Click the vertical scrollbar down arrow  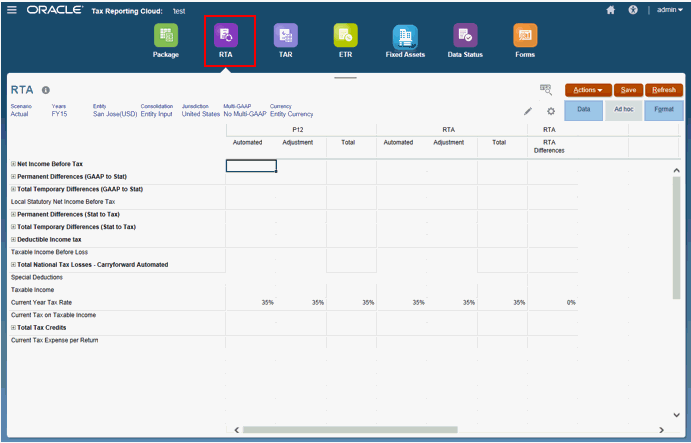click(x=676, y=415)
